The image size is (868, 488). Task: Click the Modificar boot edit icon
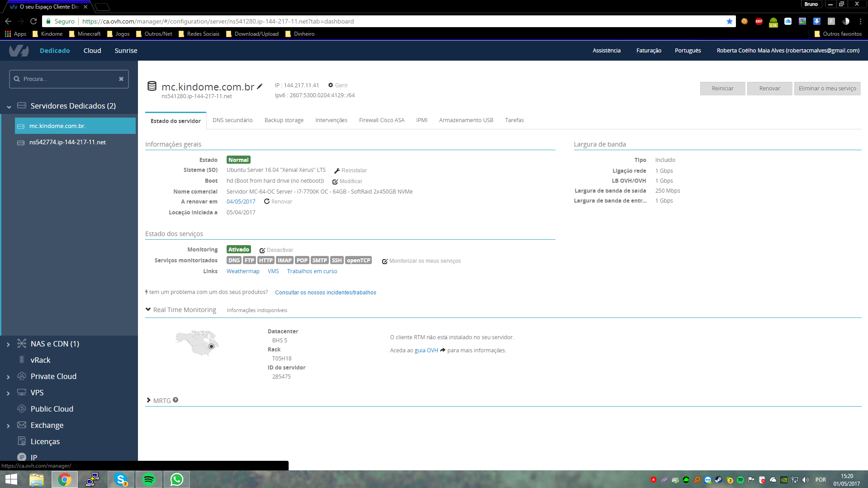[335, 181]
